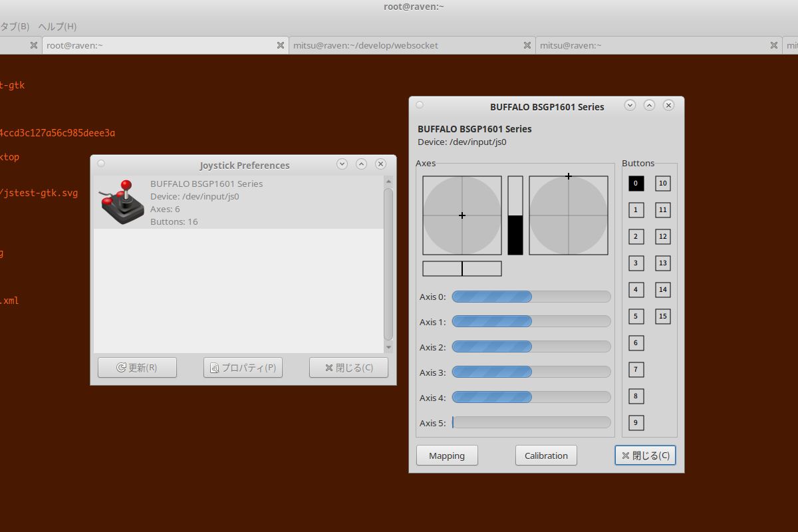This screenshot has height=532, width=798.
Task: Open the ヘルプ(H) menu
Action: pos(57,27)
